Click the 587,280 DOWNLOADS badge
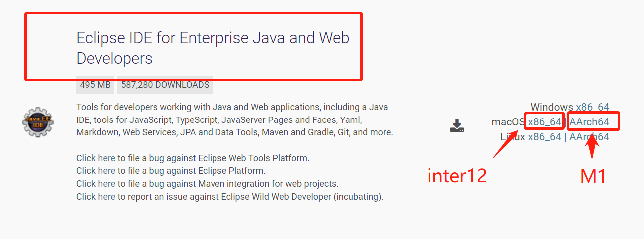Viewport: 644px width, 239px height. (165, 85)
